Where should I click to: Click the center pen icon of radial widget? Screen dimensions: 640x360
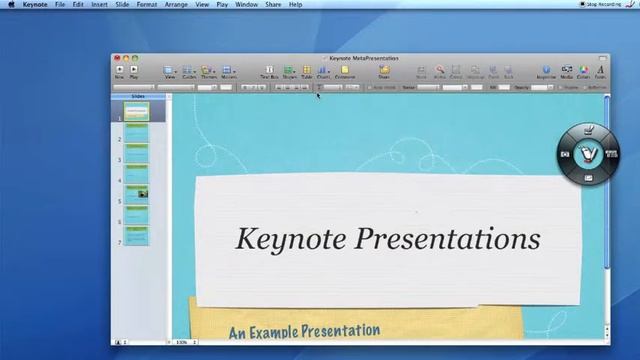click(588, 154)
